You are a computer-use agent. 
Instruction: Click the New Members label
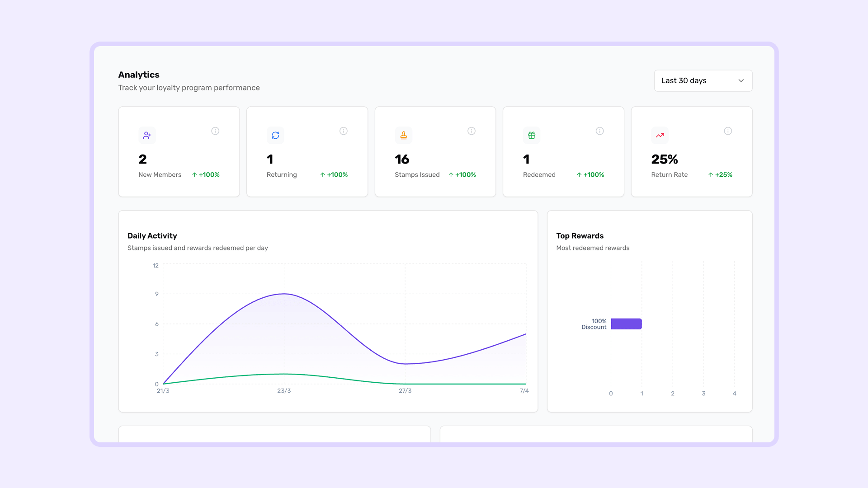point(160,175)
